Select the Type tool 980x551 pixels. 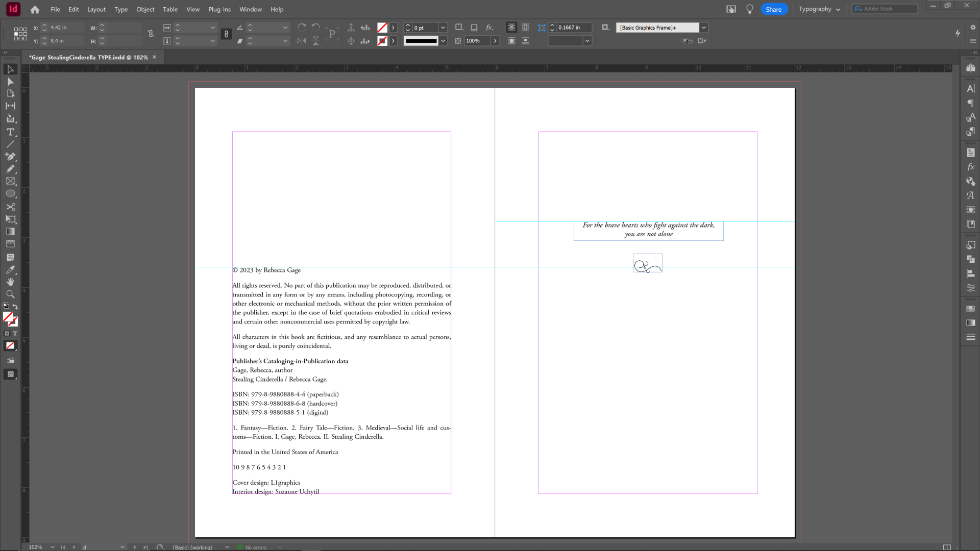pos(10,132)
